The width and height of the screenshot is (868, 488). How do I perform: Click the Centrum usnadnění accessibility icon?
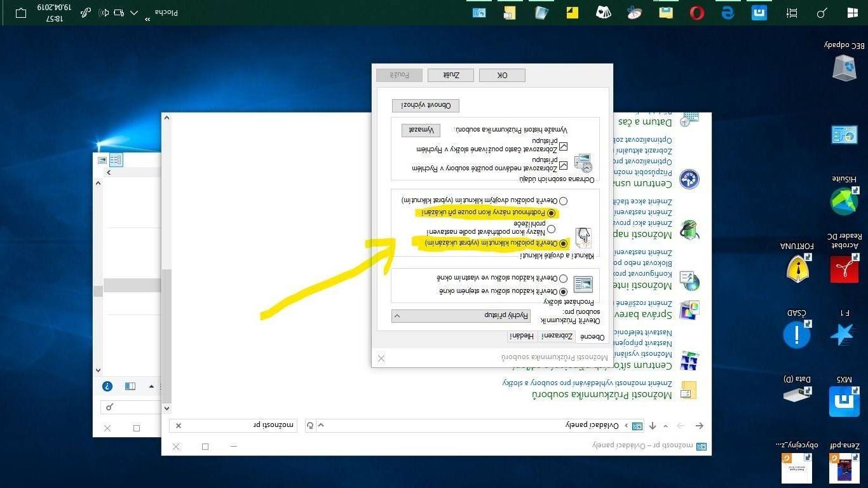click(689, 179)
